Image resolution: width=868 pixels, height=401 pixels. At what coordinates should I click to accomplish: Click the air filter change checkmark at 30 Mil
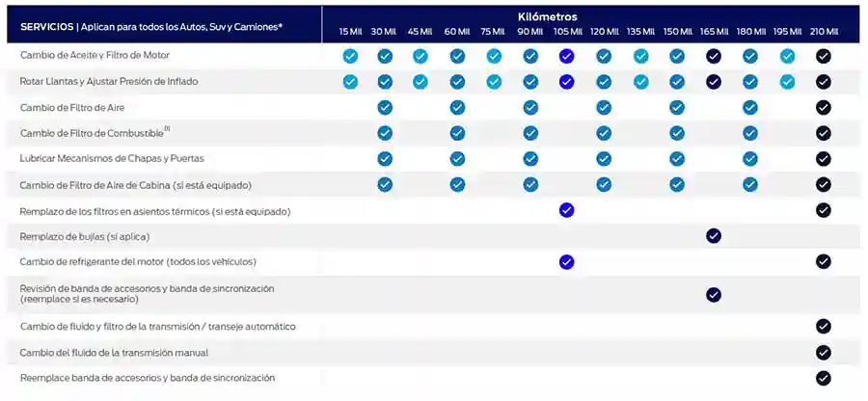pyautogui.click(x=385, y=107)
